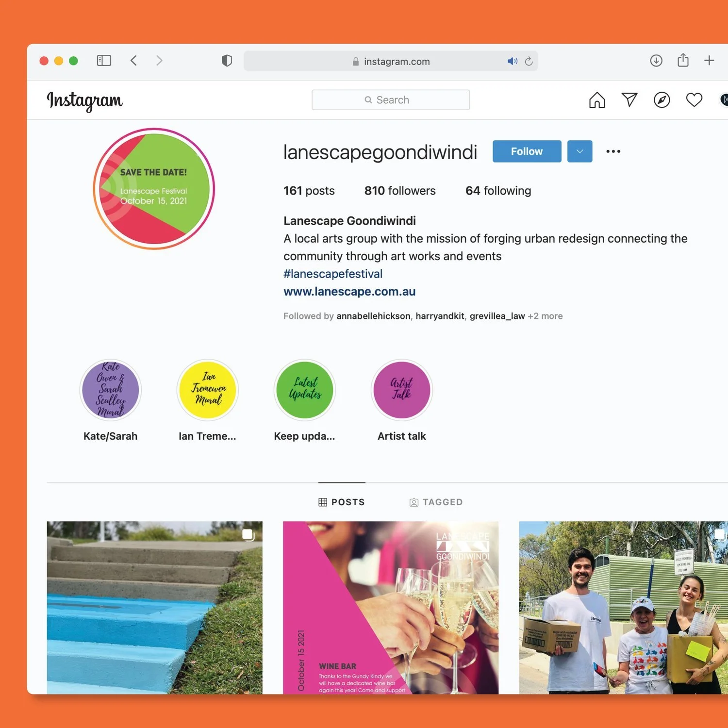Open activity heart icon

694,99
